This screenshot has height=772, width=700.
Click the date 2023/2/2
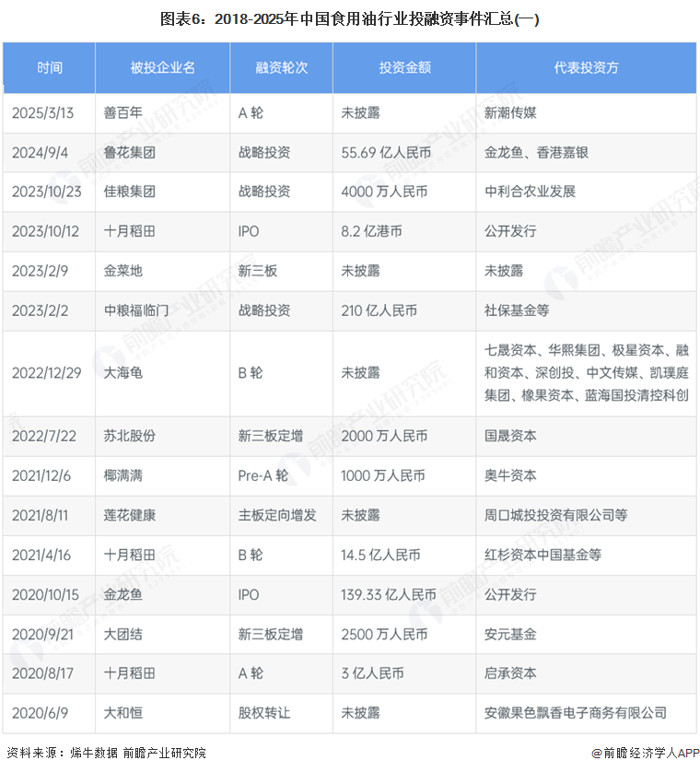(x=40, y=311)
